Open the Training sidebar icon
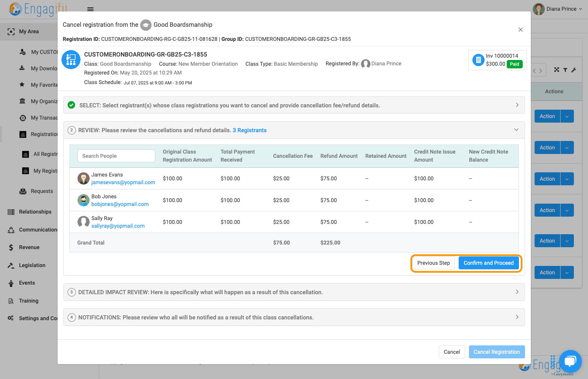 11,301
